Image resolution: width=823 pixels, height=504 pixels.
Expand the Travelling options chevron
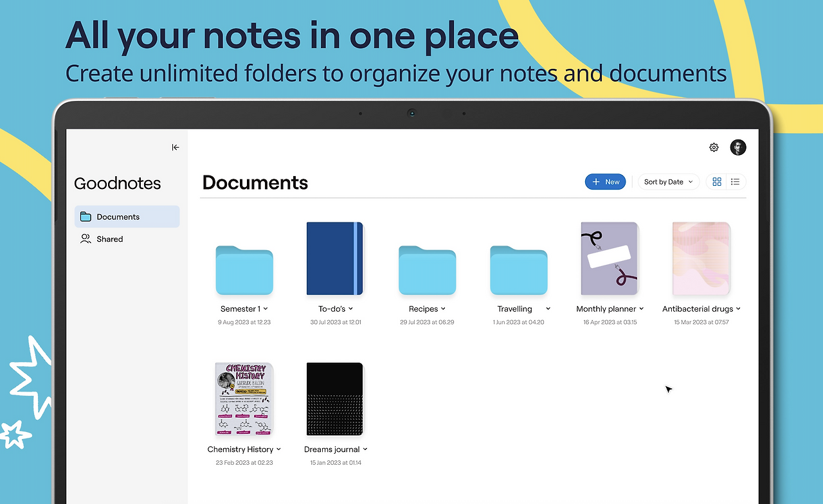coord(548,309)
